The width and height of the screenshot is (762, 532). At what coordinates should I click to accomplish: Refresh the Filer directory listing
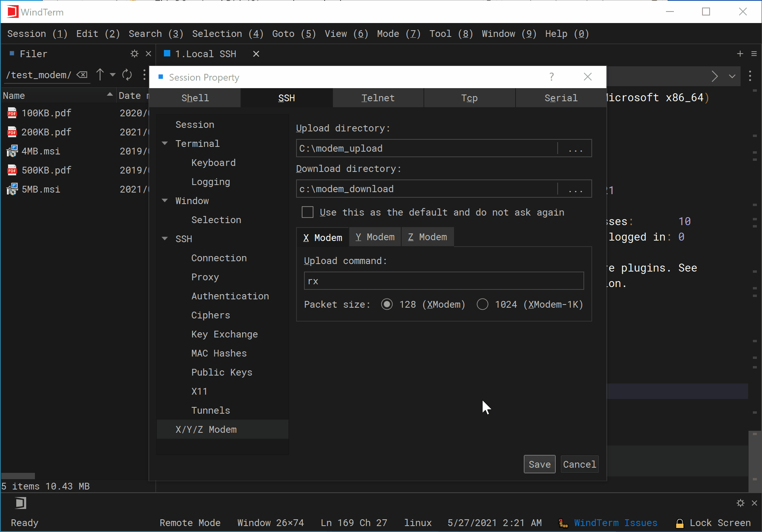(127, 75)
